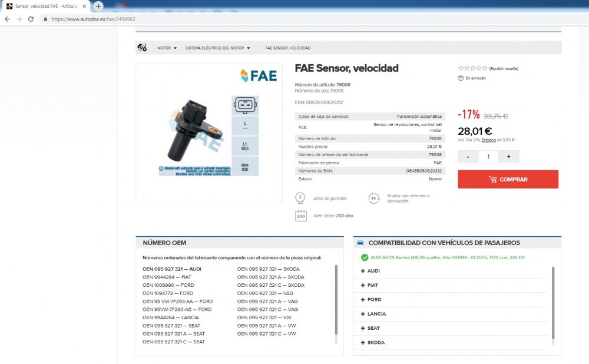589x364 pixels.
Task: Open the FAE SENSOR, VELOCIDAD breadcrumb
Action: 288,48
